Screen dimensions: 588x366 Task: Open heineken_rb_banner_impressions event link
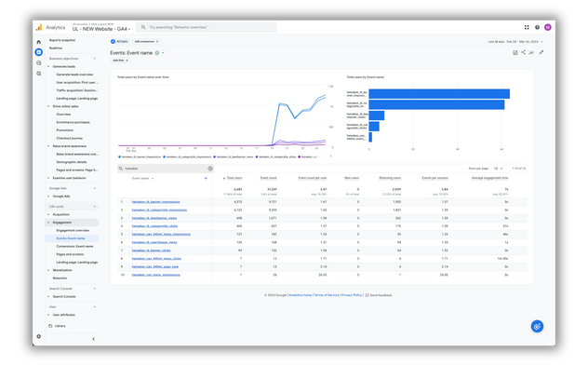coord(155,202)
